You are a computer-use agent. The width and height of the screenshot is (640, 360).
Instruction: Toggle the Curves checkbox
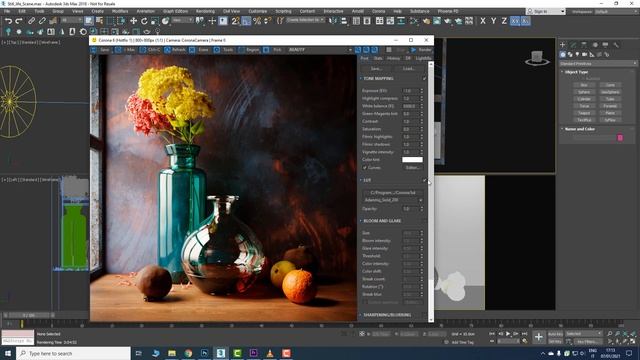(x=365, y=168)
